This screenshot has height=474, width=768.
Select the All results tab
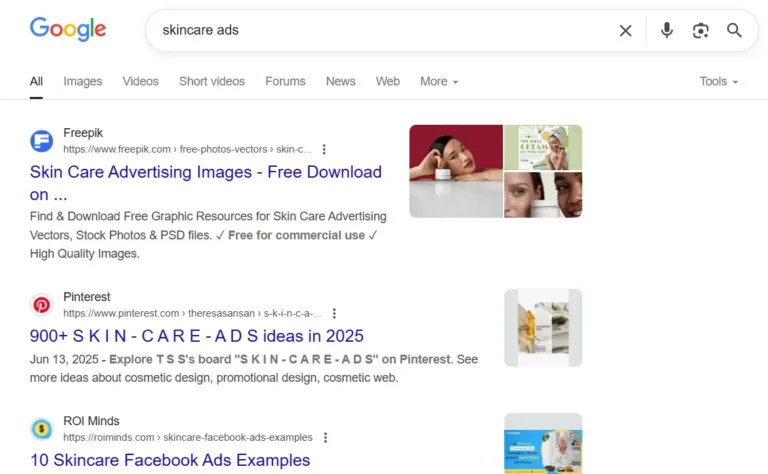point(36,81)
